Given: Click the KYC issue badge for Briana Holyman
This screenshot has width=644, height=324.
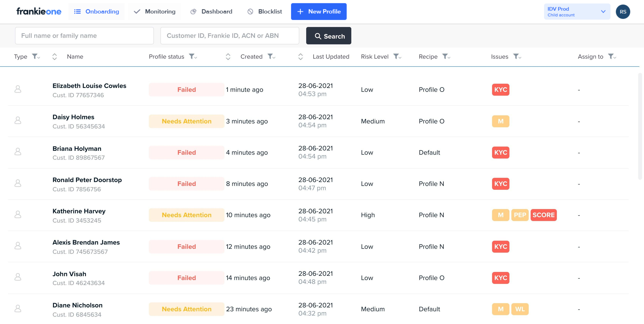Looking at the screenshot, I should (501, 153).
